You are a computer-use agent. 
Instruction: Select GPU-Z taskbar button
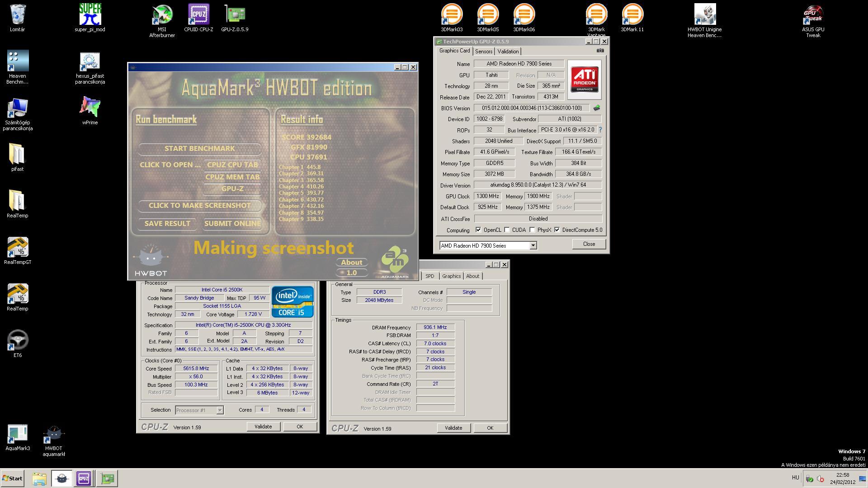tap(108, 479)
